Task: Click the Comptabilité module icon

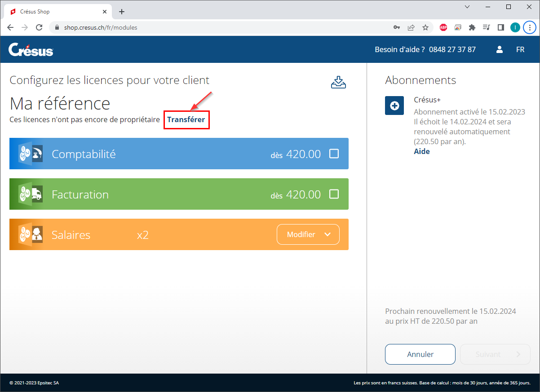Action: 31,154
